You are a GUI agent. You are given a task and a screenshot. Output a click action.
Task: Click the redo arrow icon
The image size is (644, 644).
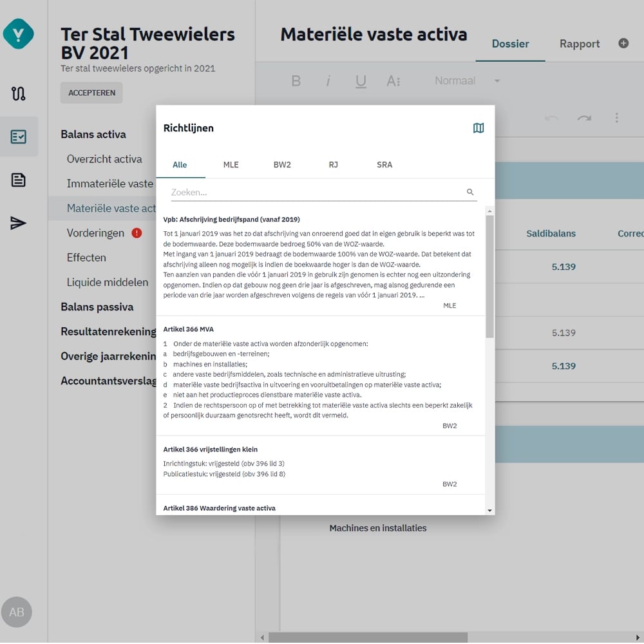(585, 118)
